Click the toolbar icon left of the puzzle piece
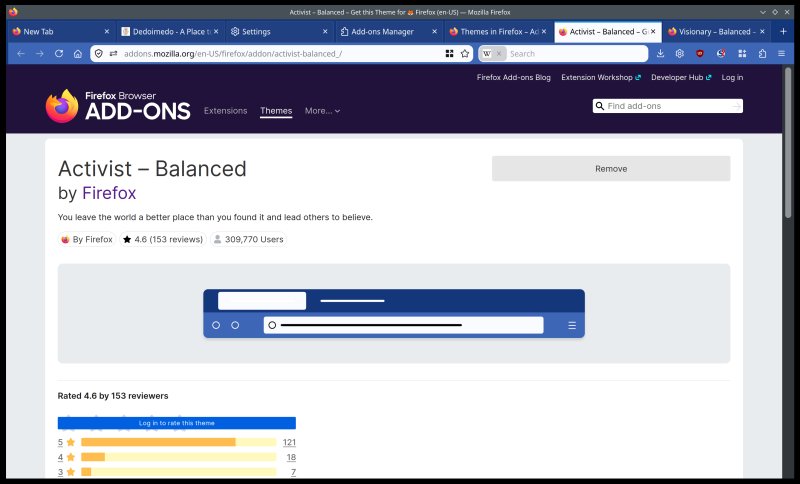 tap(742, 54)
